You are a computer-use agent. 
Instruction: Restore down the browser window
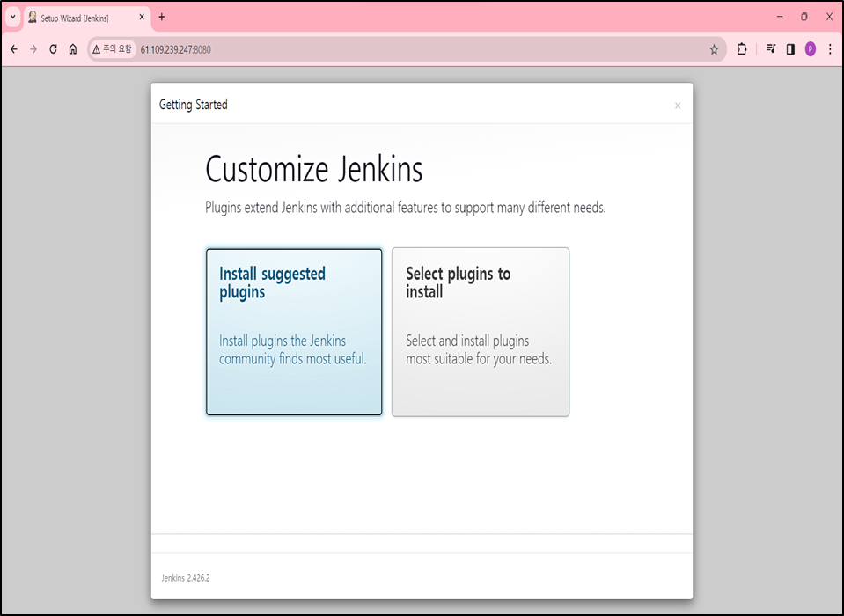804,17
